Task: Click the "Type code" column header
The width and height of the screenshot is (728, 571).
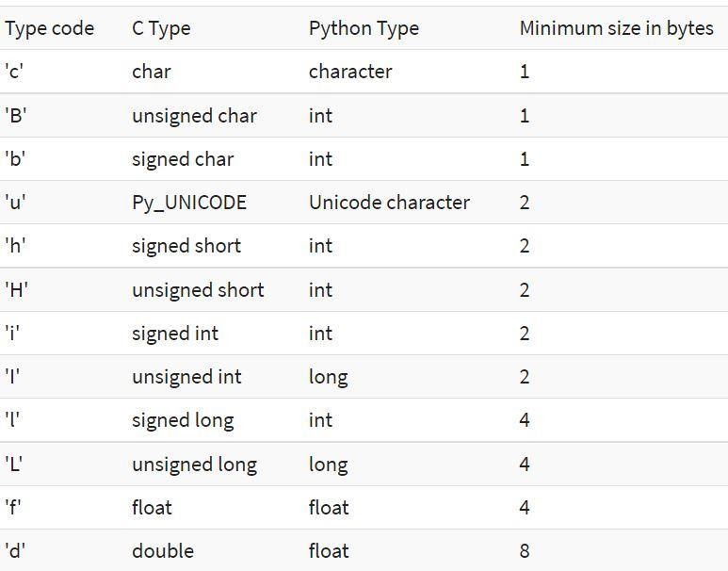Action: coord(49,28)
